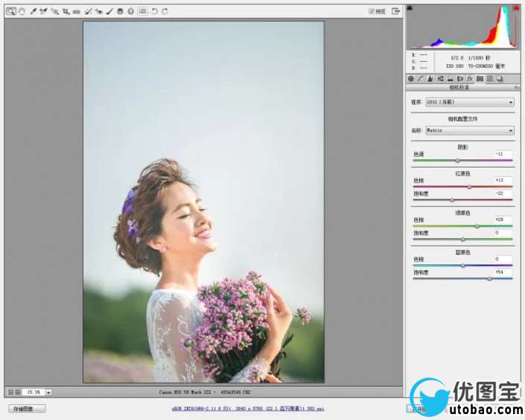Open the zoom level dropdown
Image resolution: width=525 pixels, height=420 pixels.
coord(48,392)
